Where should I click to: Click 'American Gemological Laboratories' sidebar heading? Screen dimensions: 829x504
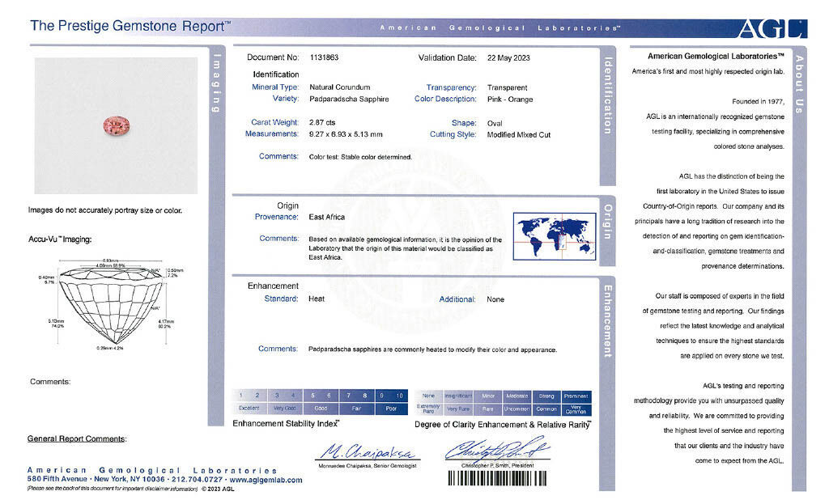tap(716, 56)
